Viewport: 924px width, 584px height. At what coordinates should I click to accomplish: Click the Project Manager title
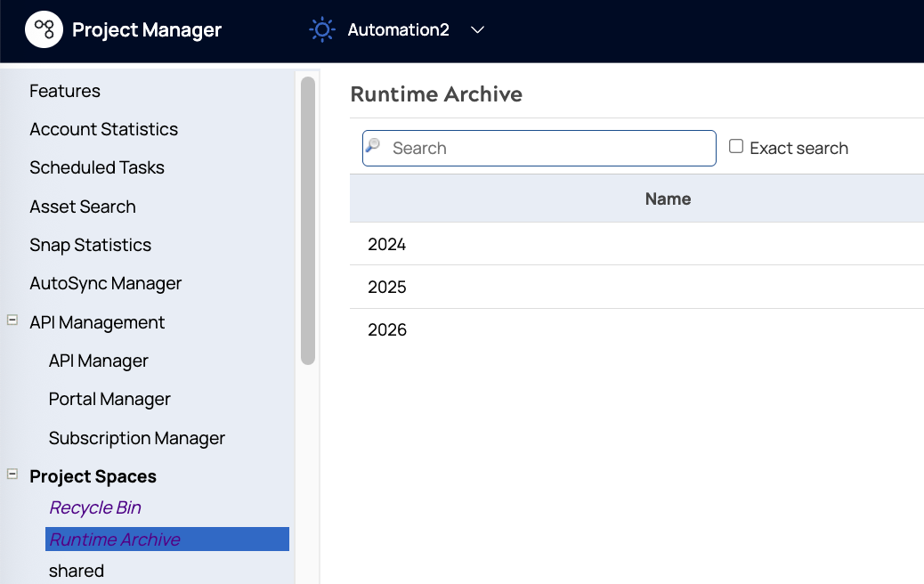[147, 29]
